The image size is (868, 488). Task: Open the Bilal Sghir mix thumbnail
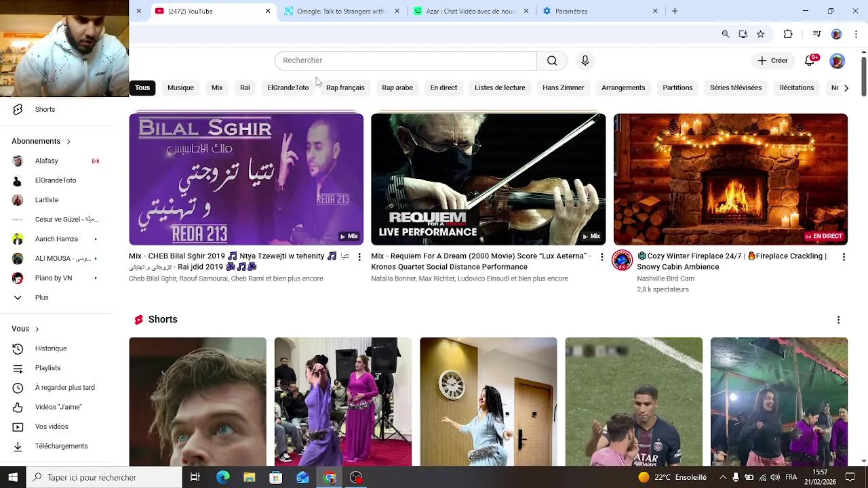coord(246,179)
